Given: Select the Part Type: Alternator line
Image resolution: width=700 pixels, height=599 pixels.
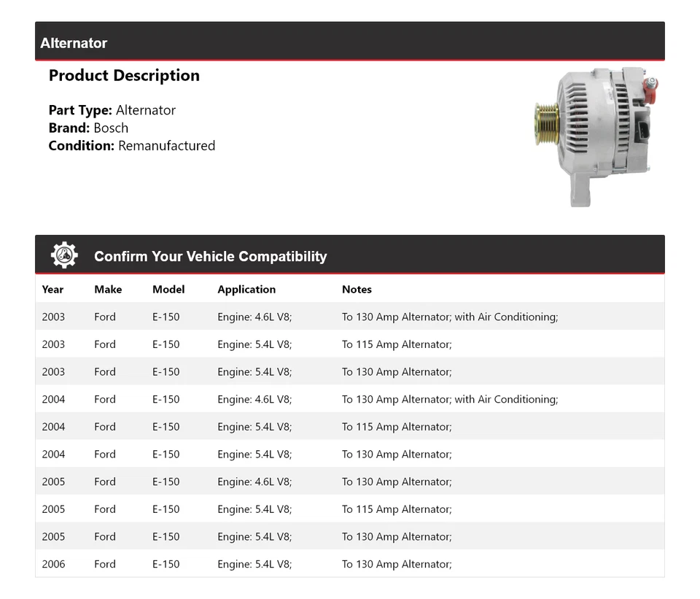Looking at the screenshot, I should (x=112, y=110).
